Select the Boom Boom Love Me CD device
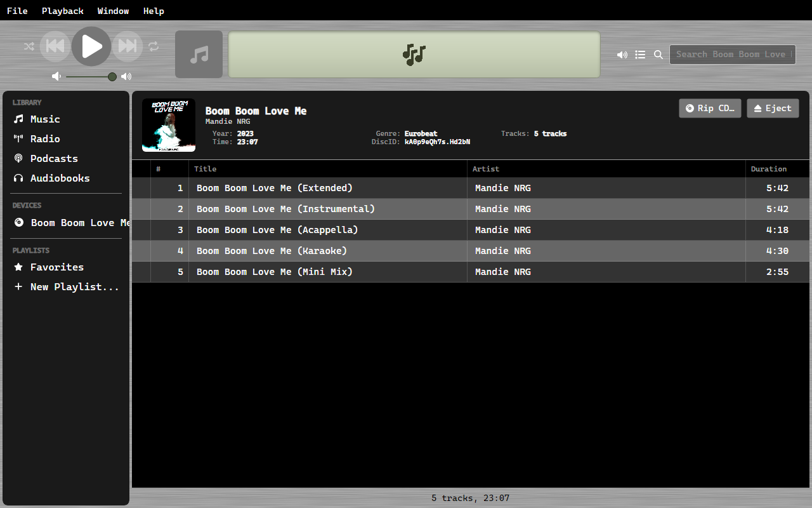The height and width of the screenshot is (508, 812). click(67, 222)
